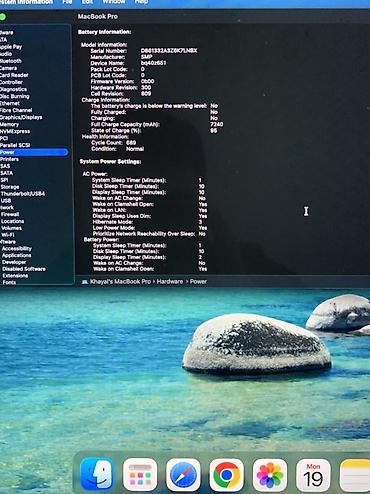Viewport: 370px width, 494px height.
Task: Select SPI in the sidebar
Action: [x=4, y=180]
